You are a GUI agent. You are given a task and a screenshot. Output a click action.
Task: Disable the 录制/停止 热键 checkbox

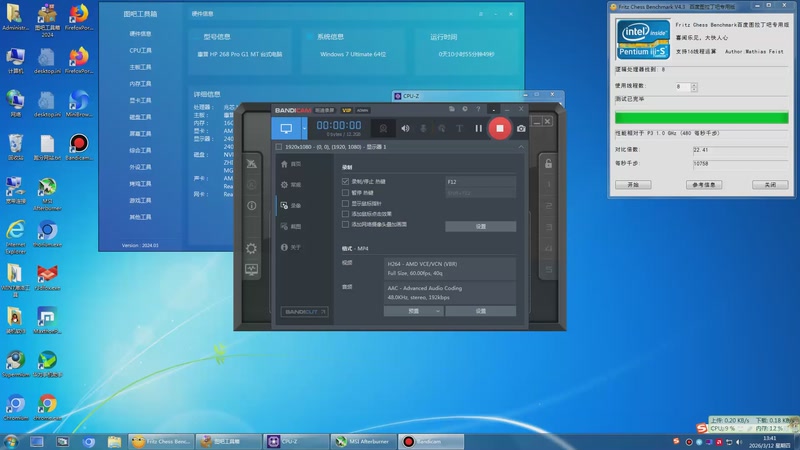click(x=346, y=182)
